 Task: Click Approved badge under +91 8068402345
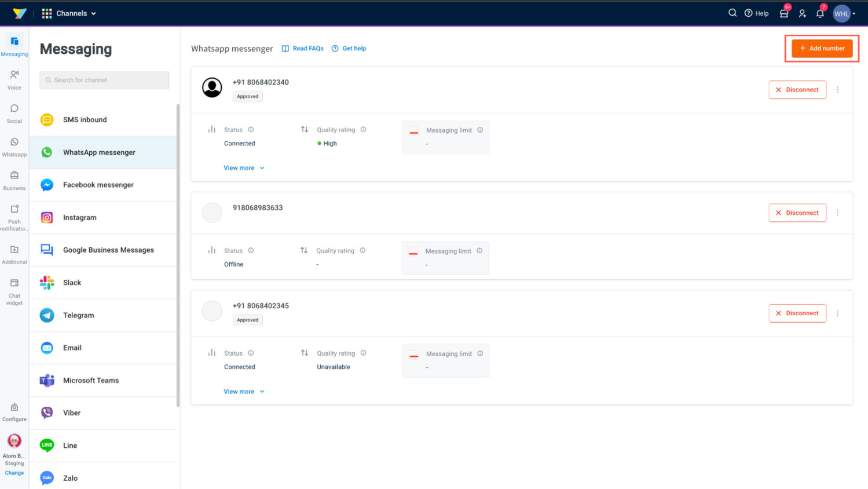[x=247, y=320]
